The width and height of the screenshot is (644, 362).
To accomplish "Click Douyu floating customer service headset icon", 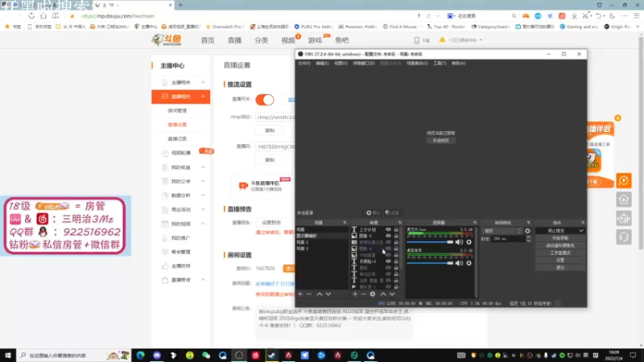I will [x=623, y=237].
